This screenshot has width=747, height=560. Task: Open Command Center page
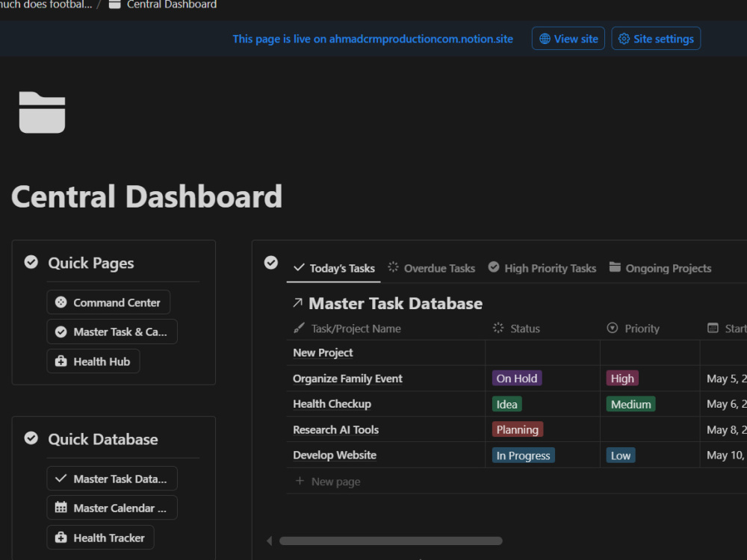click(x=108, y=302)
